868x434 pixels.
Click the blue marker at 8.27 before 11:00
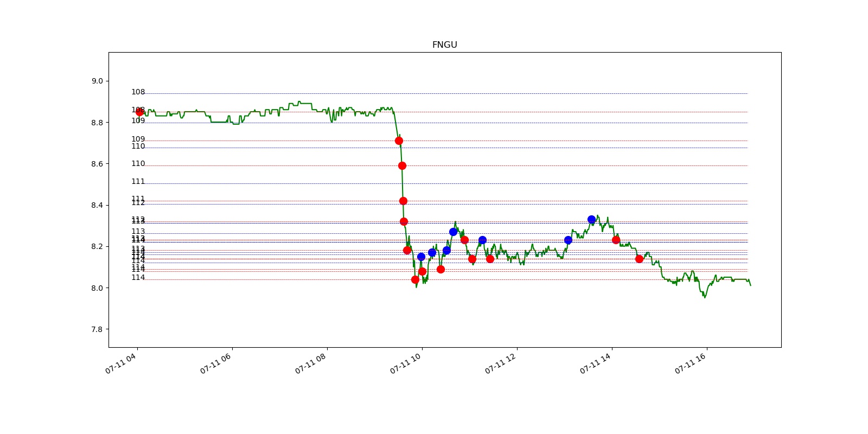point(453,232)
